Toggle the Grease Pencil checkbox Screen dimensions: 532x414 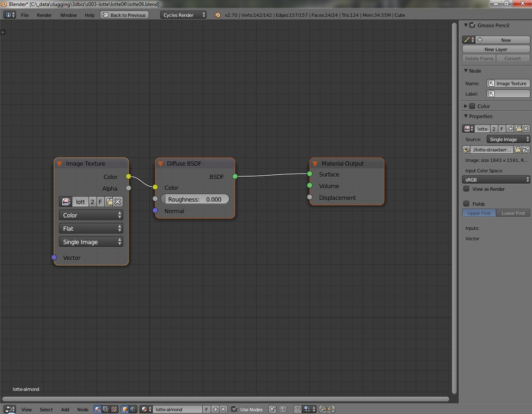pos(472,25)
